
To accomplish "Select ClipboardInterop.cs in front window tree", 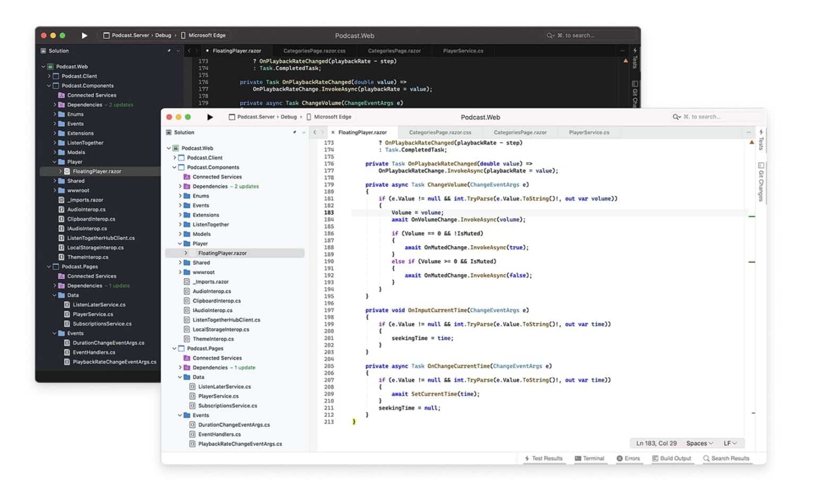I will (x=216, y=301).
